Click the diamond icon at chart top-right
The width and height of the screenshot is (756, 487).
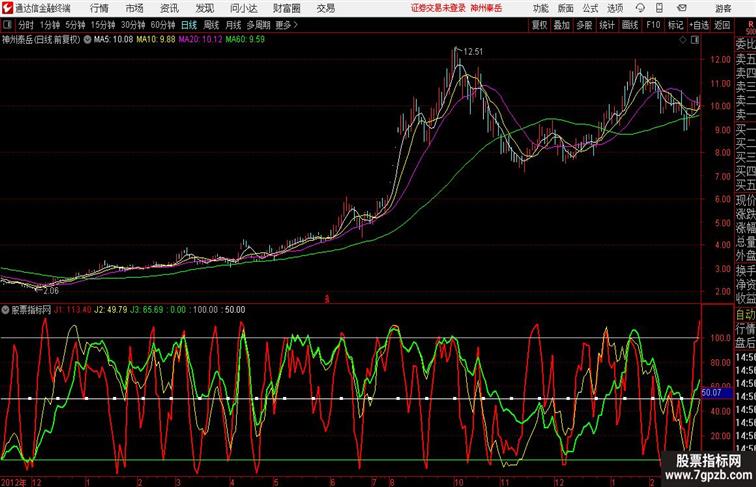(683, 40)
